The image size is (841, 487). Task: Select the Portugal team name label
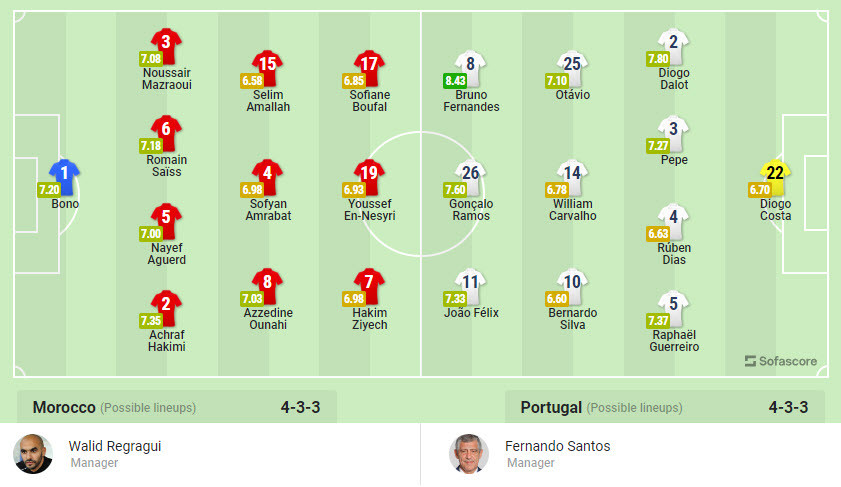551,408
